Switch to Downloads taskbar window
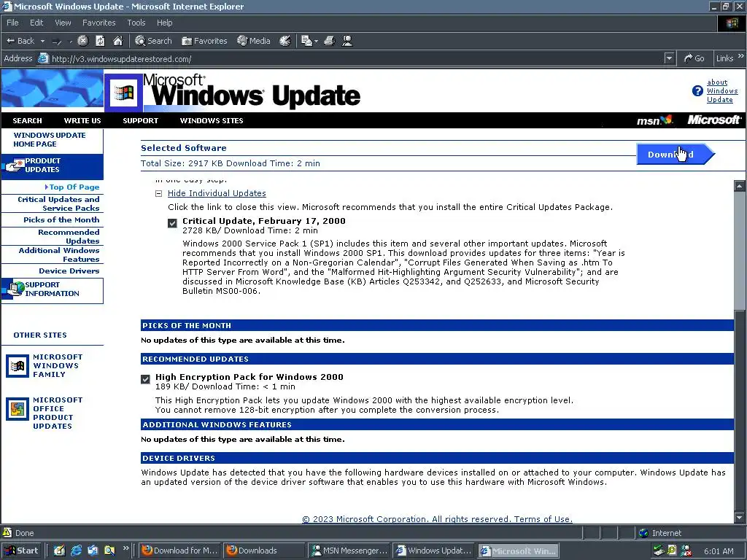 [264, 551]
